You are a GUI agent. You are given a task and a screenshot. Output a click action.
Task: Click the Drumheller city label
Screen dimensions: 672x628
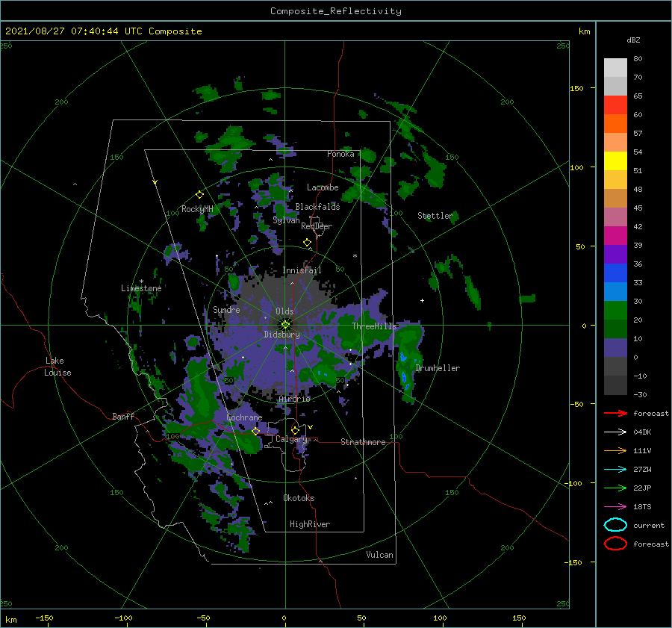pos(438,368)
